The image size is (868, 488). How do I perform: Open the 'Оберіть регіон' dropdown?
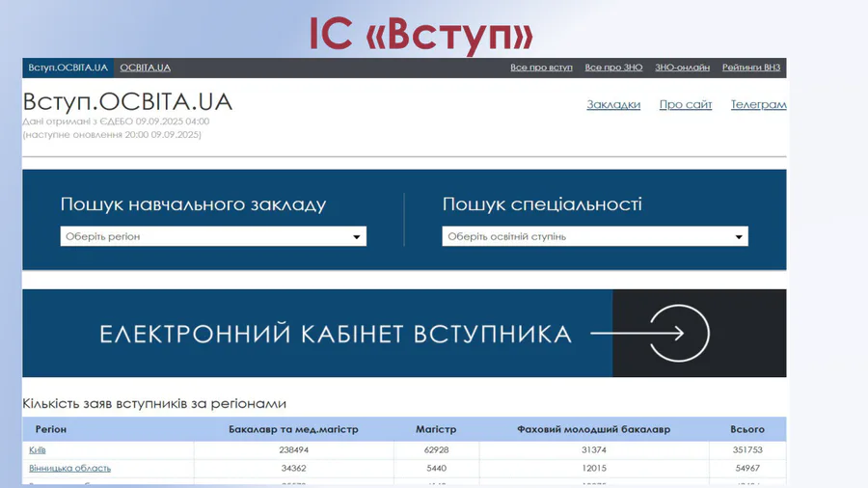click(x=213, y=236)
